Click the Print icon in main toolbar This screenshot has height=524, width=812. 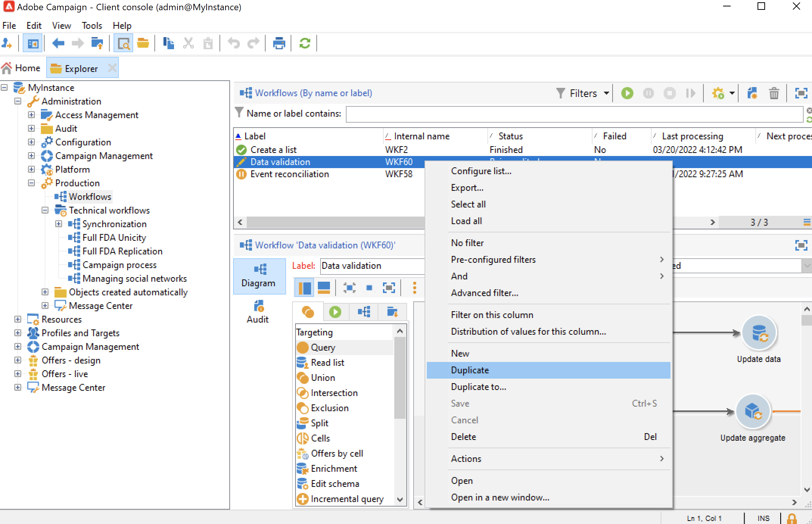279,44
